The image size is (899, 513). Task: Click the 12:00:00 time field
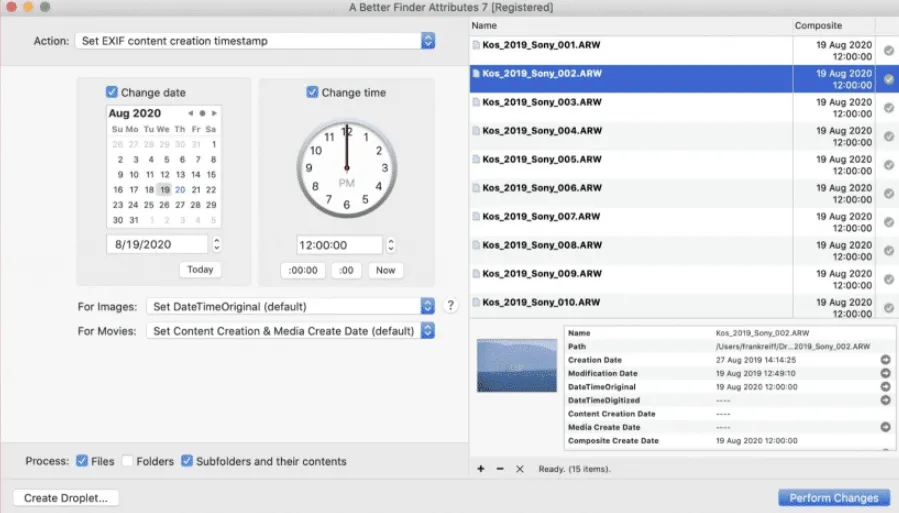339,245
